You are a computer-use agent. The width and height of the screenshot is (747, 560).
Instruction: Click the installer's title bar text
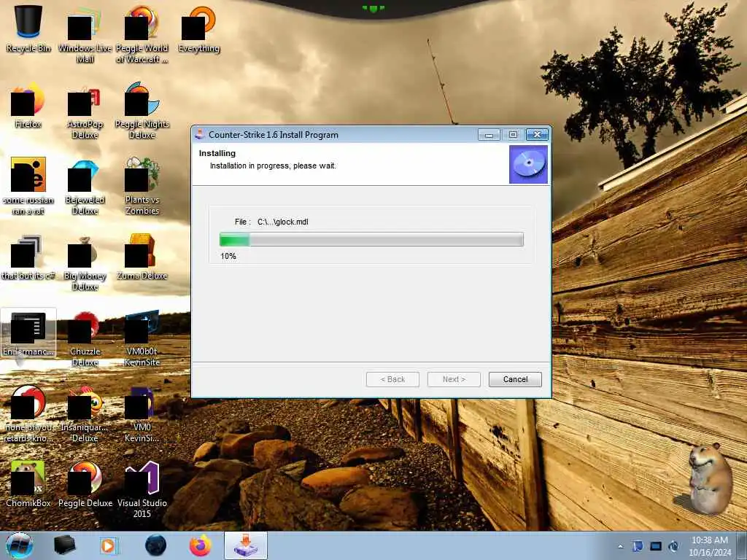coord(274,135)
